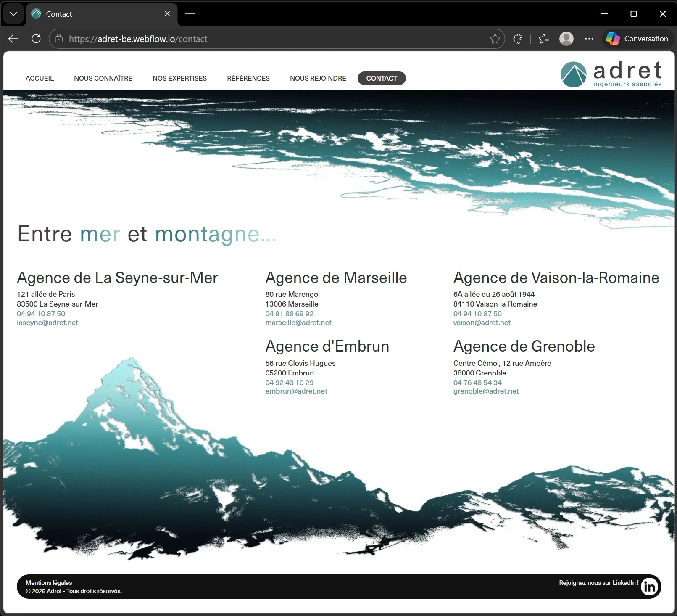677x616 pixels.
Task: Click the CONTACT navigation button
Action: pos(381,78)
